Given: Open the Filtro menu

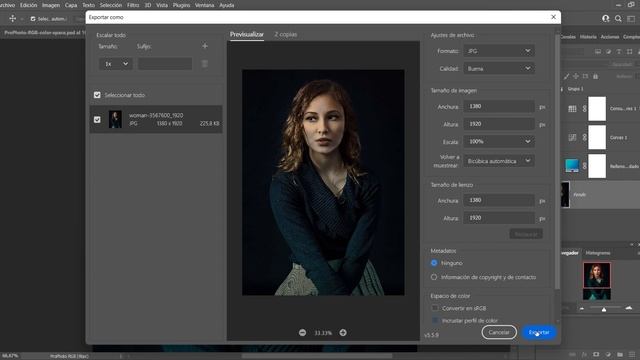Looking at the screenshot, I should coord(133,5).
